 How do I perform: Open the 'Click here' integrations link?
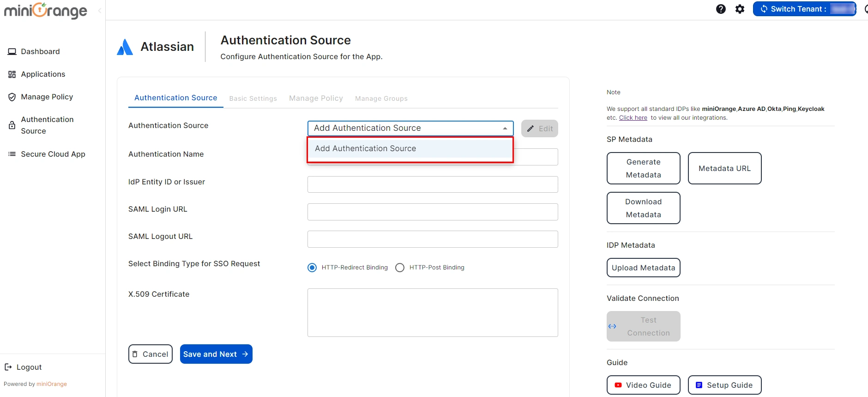coord(633,118)
